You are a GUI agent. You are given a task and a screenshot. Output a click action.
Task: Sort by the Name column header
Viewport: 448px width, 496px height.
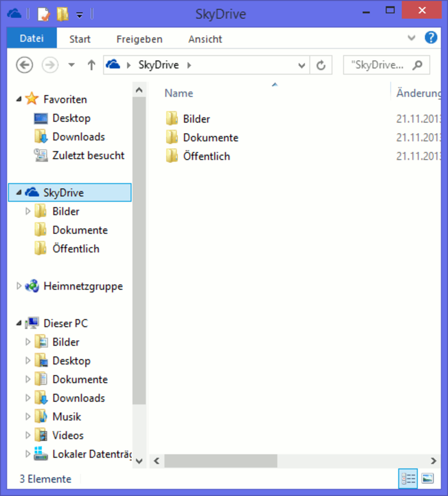179,93
